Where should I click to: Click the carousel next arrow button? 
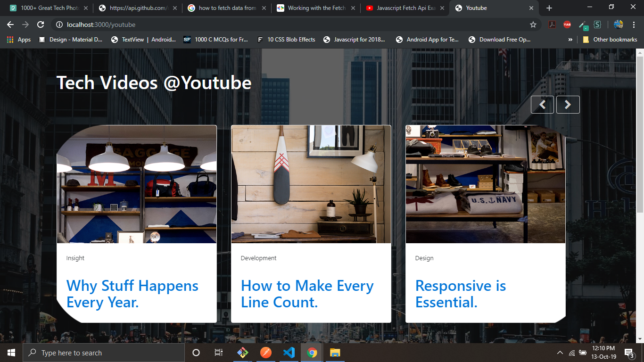[x=568, y=105]
